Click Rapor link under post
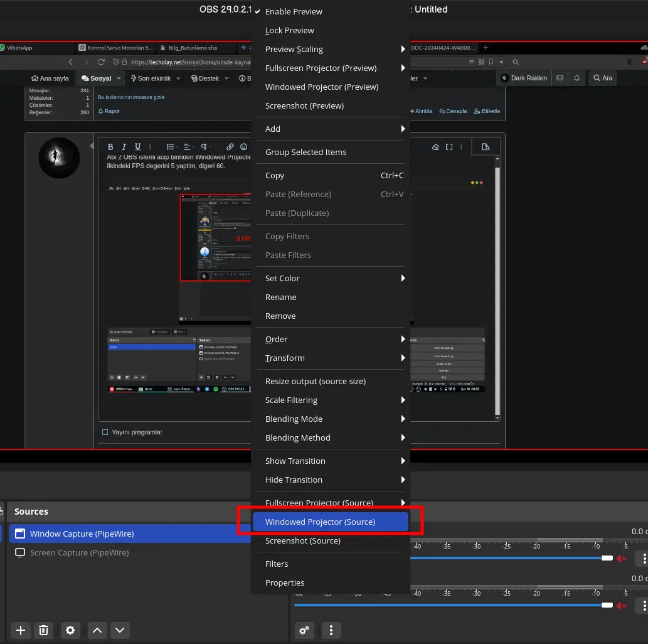 (x=109, y=111)
